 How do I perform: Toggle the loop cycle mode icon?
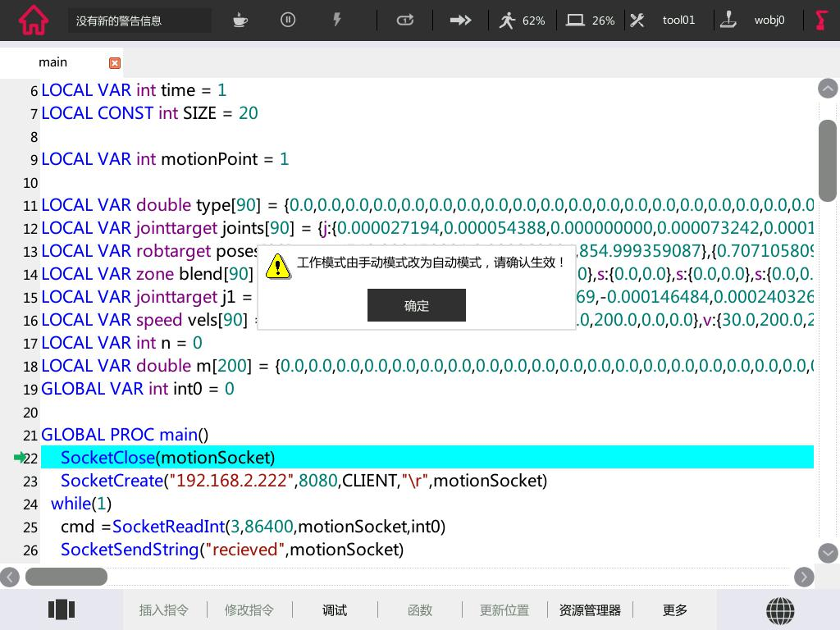click(405, 21)
